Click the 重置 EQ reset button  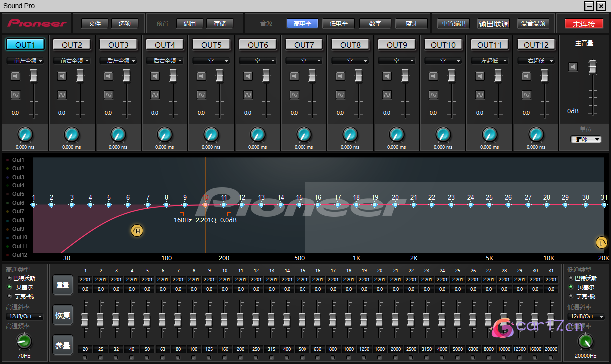coord(63,285)
